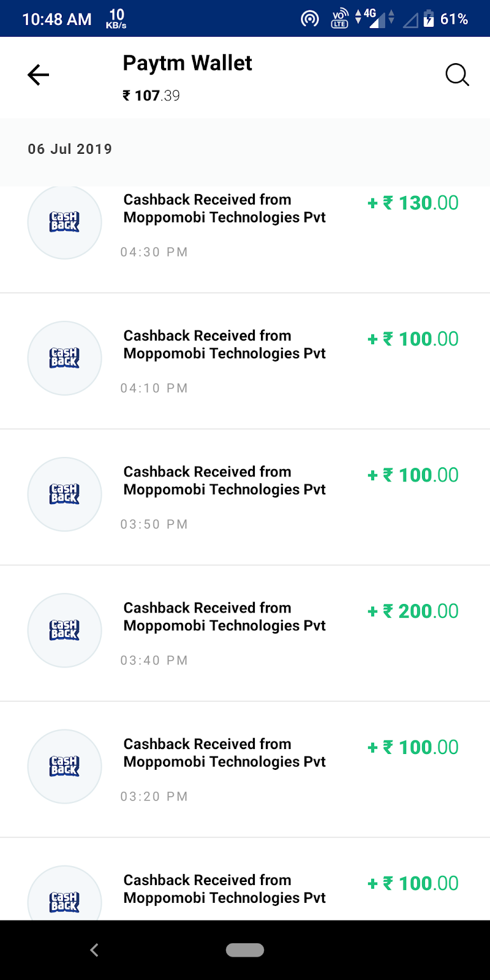Tap Cashback icon for 03:20 PM entry
This screenshot has width=490, height=980.
tap(64, 766)
